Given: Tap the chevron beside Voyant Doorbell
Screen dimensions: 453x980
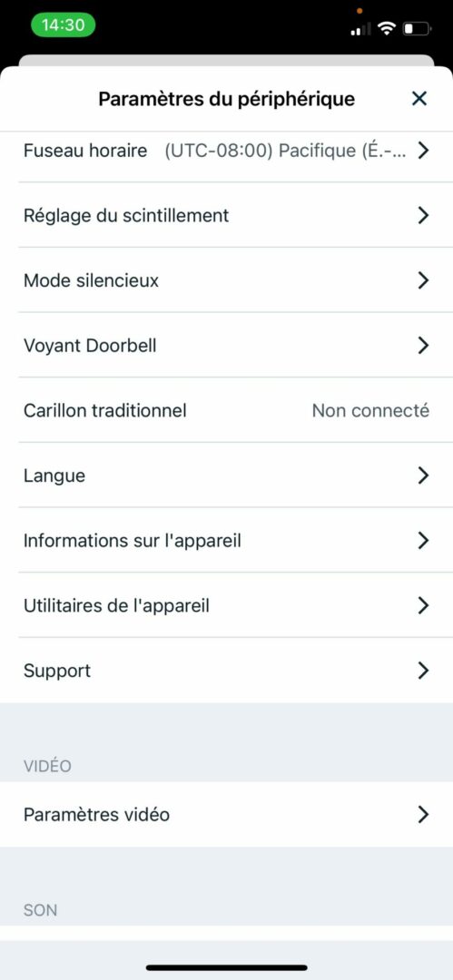Looking at the screenshot, I should tap(423, 346).
